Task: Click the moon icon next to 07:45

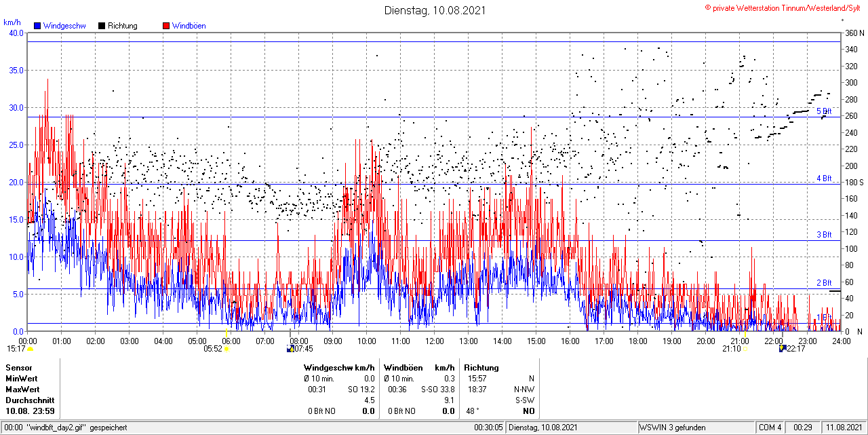Action: pos(291,348)
